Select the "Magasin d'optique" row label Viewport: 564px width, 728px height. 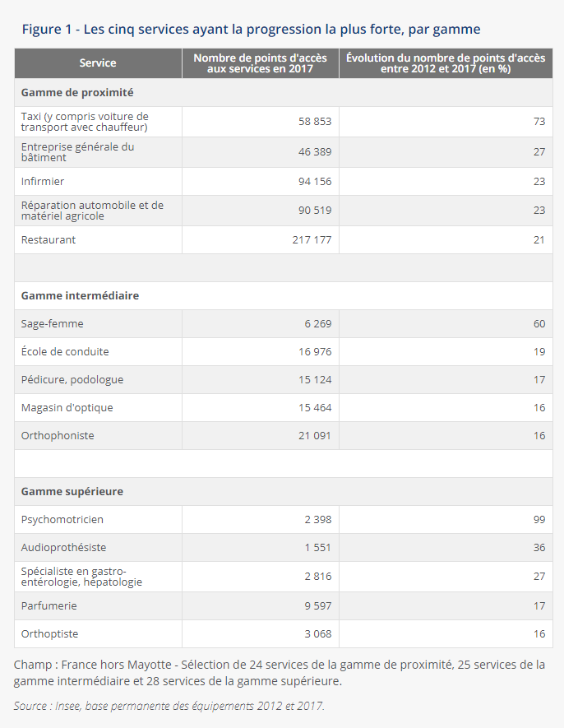67,408
